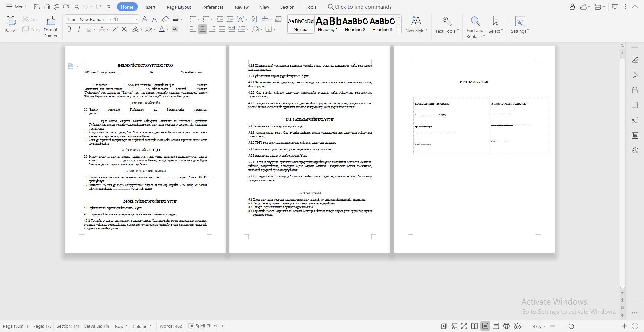Screen dimensions: 644x332
Task: Open the Times New Roman font dropdown
Action: click(x=110, y=19)
